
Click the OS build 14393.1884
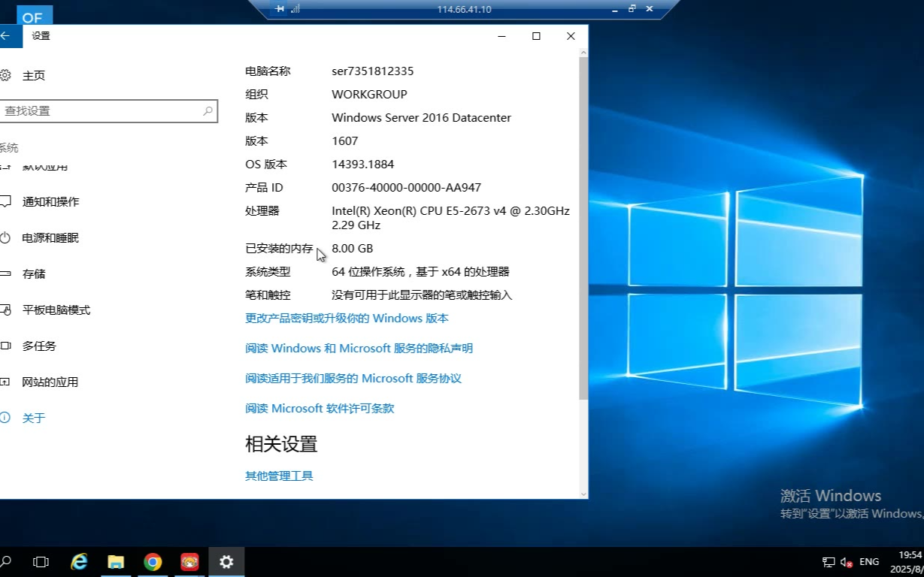pyautogui.click(x=363, y=165)
